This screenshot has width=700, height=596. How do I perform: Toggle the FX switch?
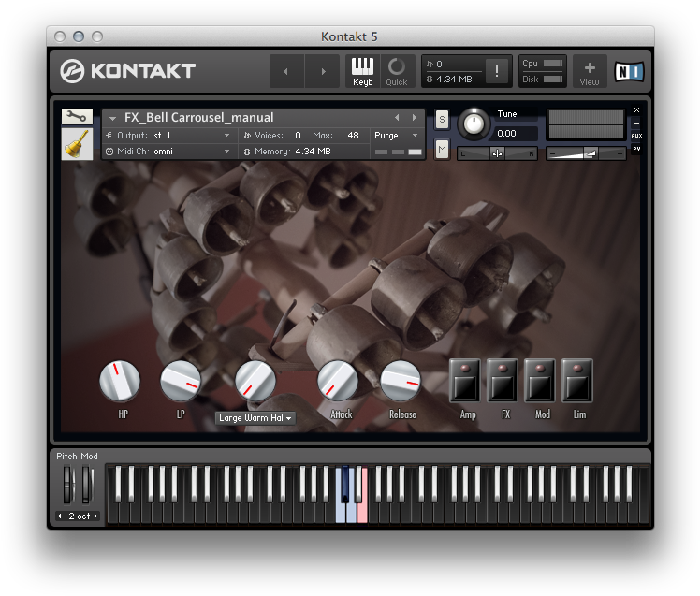point(503,381)
